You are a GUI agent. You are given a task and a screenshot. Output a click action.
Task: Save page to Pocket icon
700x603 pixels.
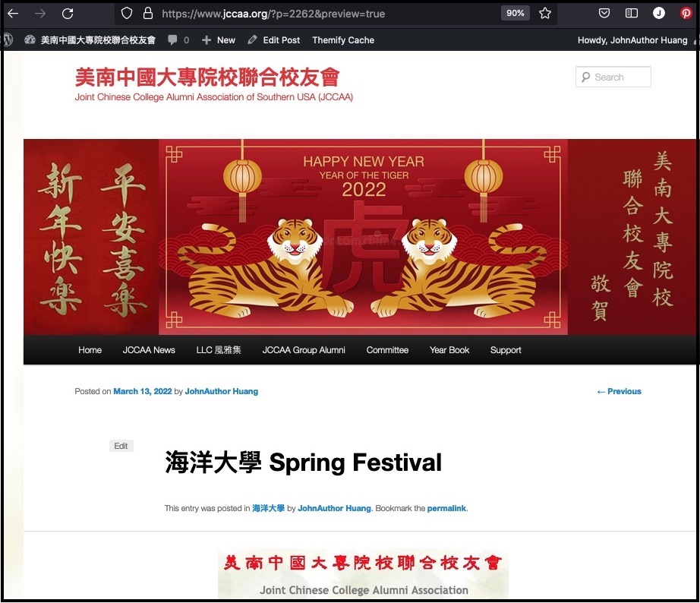(x=604, y=14)
